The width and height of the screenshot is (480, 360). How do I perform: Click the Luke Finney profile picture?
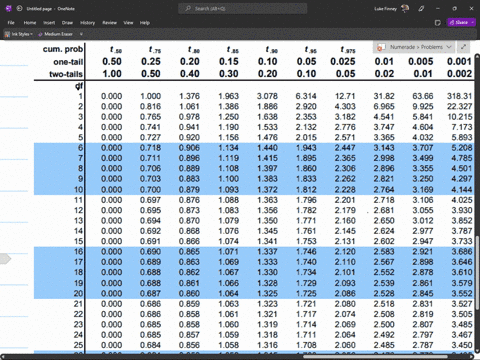click(x=405, y=9)
